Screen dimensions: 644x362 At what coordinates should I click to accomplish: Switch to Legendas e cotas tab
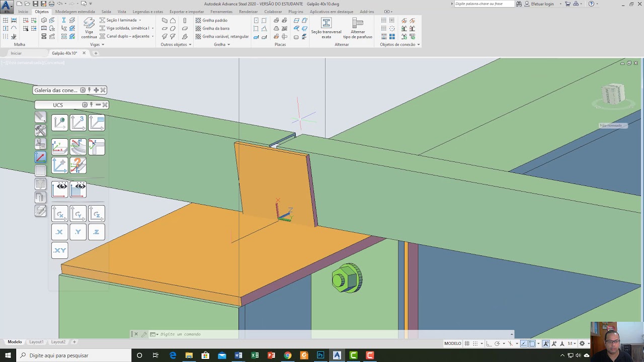pos(148,12)
